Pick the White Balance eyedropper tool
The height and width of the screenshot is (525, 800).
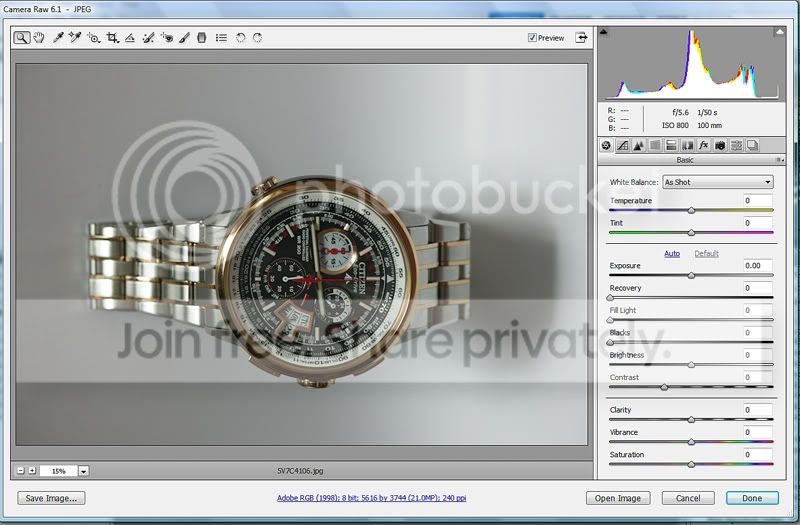point(58,38)
